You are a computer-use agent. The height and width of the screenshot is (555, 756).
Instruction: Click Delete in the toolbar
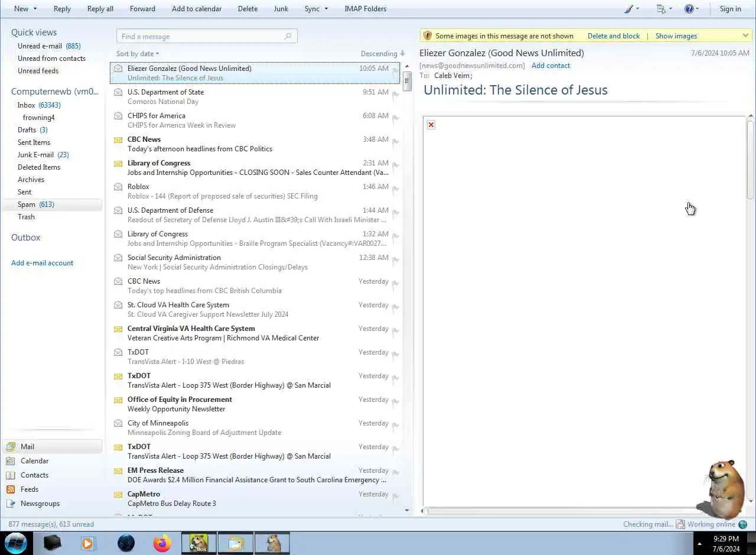pyautogui.click(x=247, y=9)
